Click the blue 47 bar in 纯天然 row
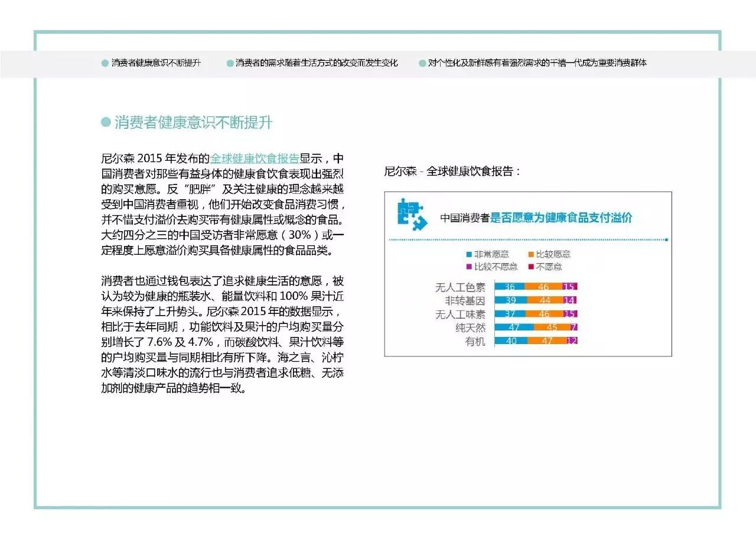Screen dimensions: 756x535 point(514,327)
